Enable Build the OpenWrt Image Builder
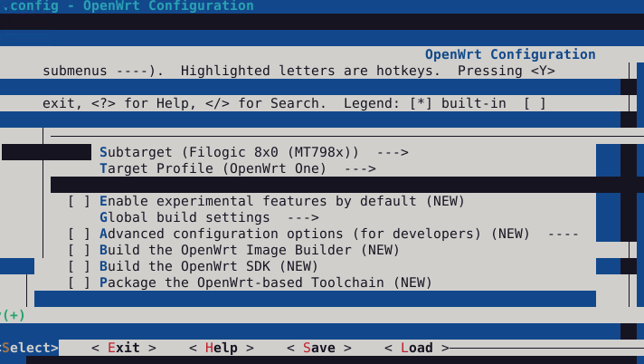Viewport: 644px width, 364px height. tap(79, 250)
